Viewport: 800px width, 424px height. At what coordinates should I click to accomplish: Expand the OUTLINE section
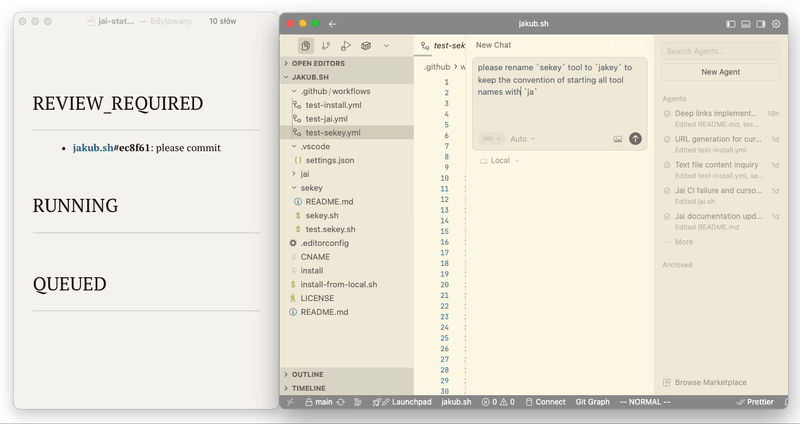coord(307,374)
